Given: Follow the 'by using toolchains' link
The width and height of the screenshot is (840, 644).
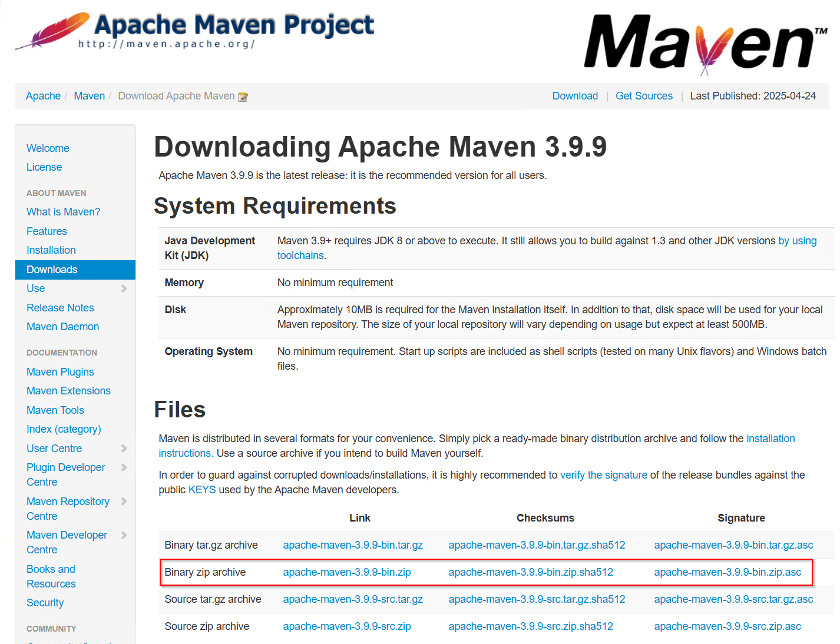Looking at the screenshot, I should [798, 241].
